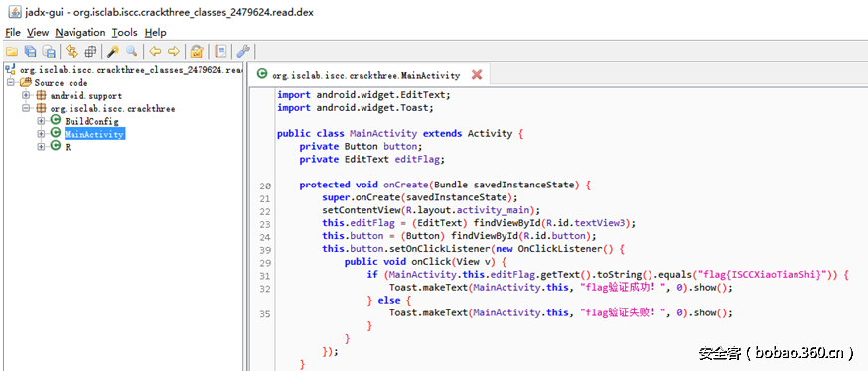
Task: Click the Save all toolbar icon
Action: pos(31,52)
